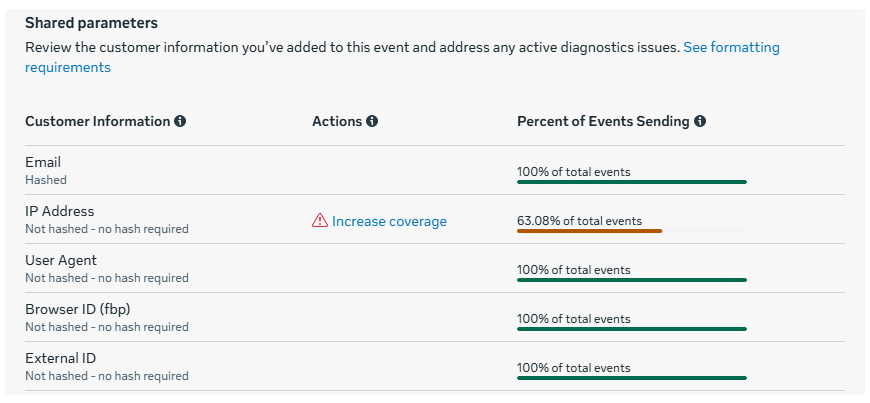This screenshot has height=403, width=870.
Task: Click the Percent of Events Sending header
Action: 603,121
